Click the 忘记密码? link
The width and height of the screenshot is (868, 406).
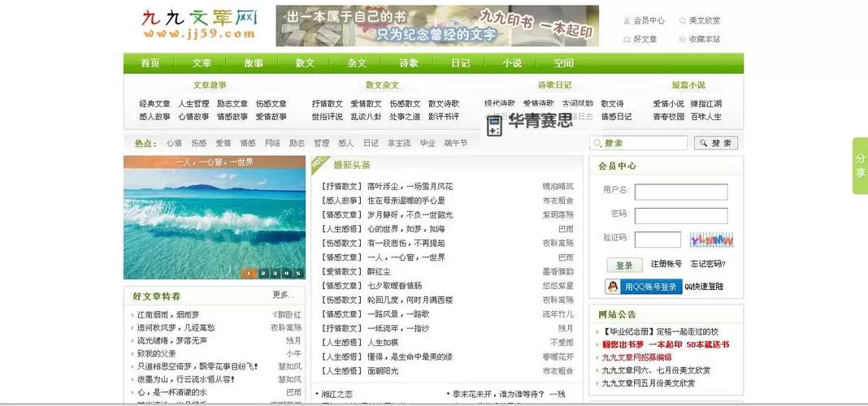[707, 265]
